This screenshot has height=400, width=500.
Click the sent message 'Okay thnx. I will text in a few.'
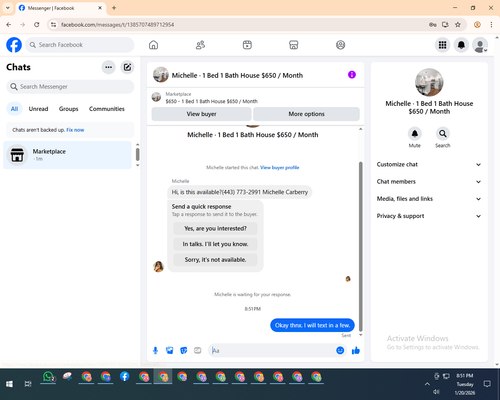[312, 325]
